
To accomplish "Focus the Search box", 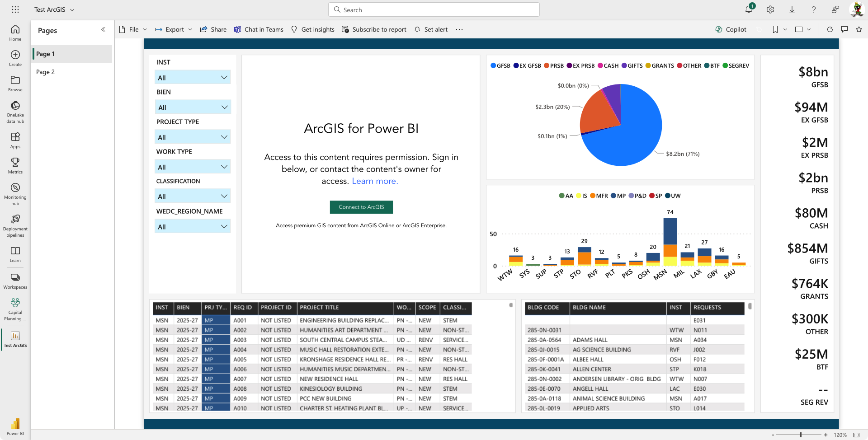I will [x=434, y=9].
